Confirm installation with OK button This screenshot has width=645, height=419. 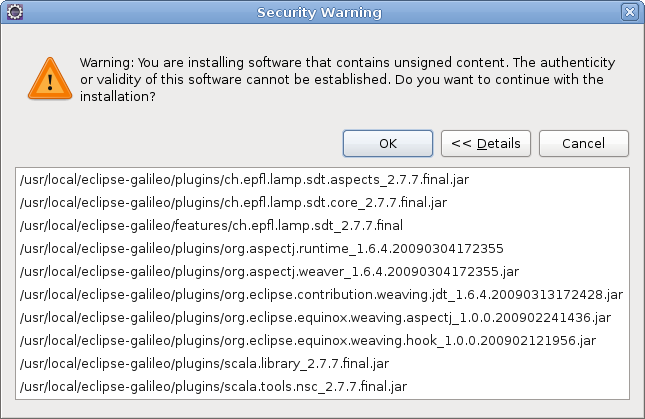pyautogui.click(x=387, y=144)
